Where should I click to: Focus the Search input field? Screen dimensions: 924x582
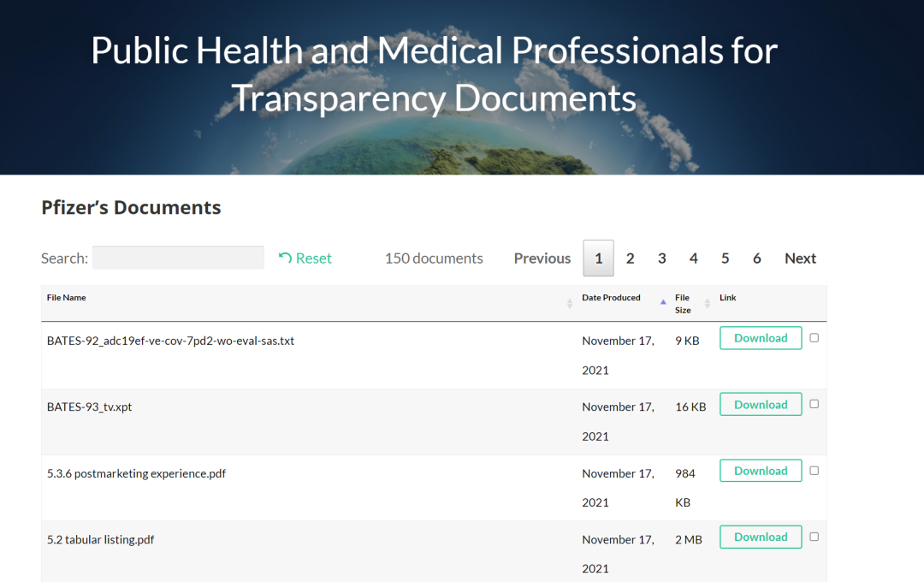(178, 258)
